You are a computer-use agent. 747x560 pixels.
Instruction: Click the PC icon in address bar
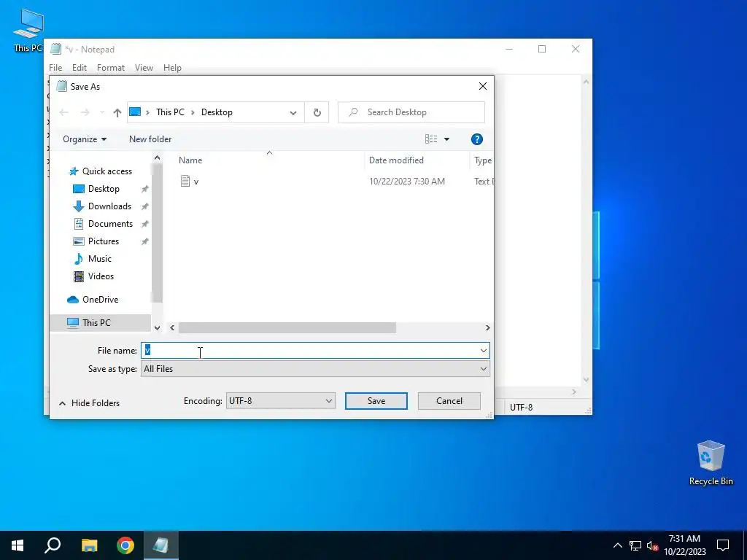click(135, 112)
